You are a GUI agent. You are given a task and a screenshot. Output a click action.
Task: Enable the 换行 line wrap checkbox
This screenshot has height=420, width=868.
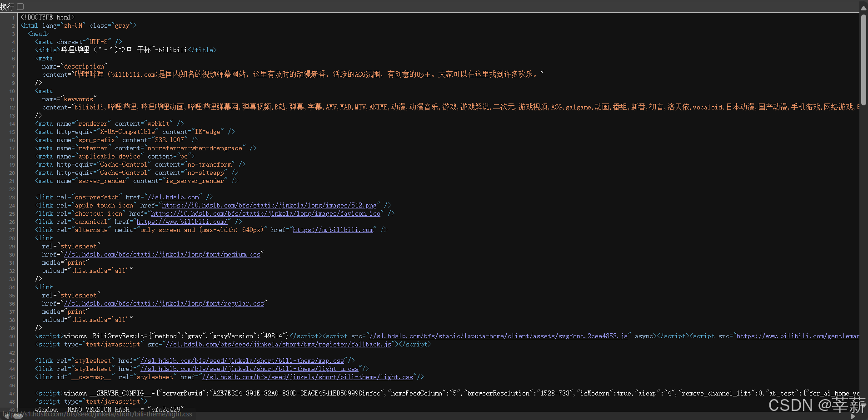click(x=20, y=6)
